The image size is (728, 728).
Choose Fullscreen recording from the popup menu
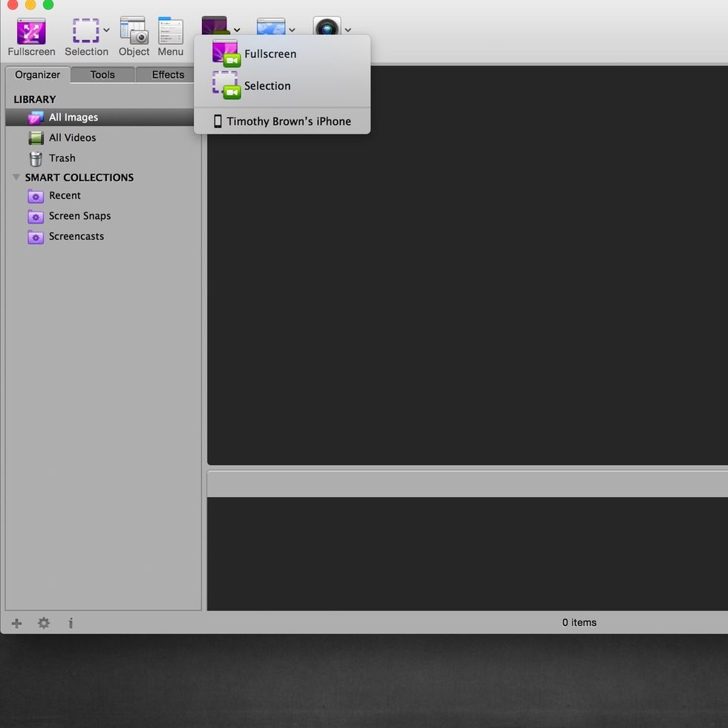coord(270,54)
